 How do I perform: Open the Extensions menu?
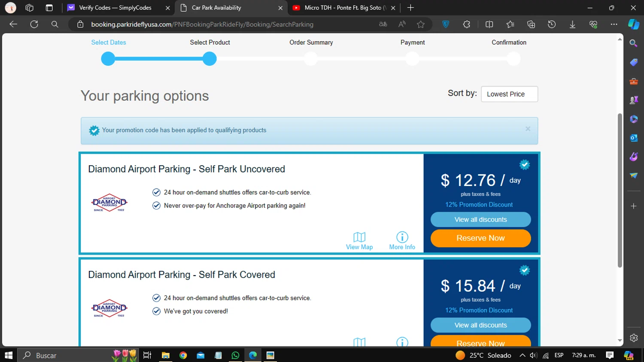[467, 24]
